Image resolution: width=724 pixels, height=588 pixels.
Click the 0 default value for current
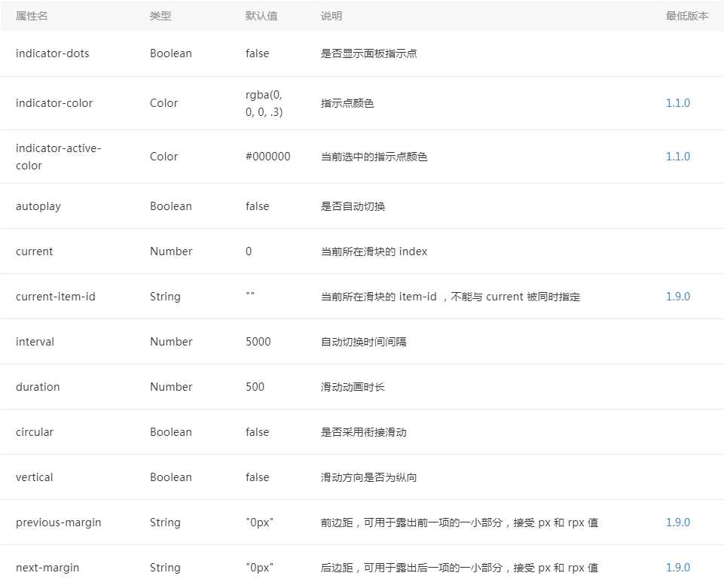pos(249,251)
